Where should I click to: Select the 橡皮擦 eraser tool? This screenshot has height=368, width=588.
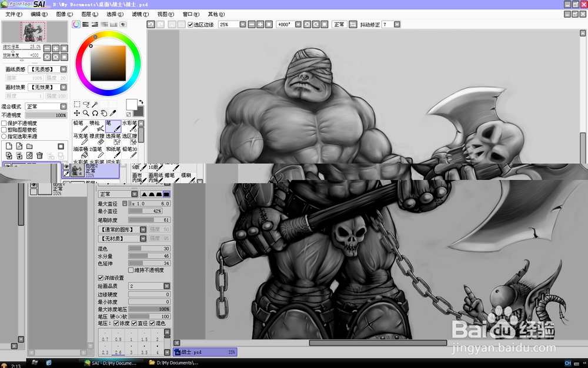point(97,139)
